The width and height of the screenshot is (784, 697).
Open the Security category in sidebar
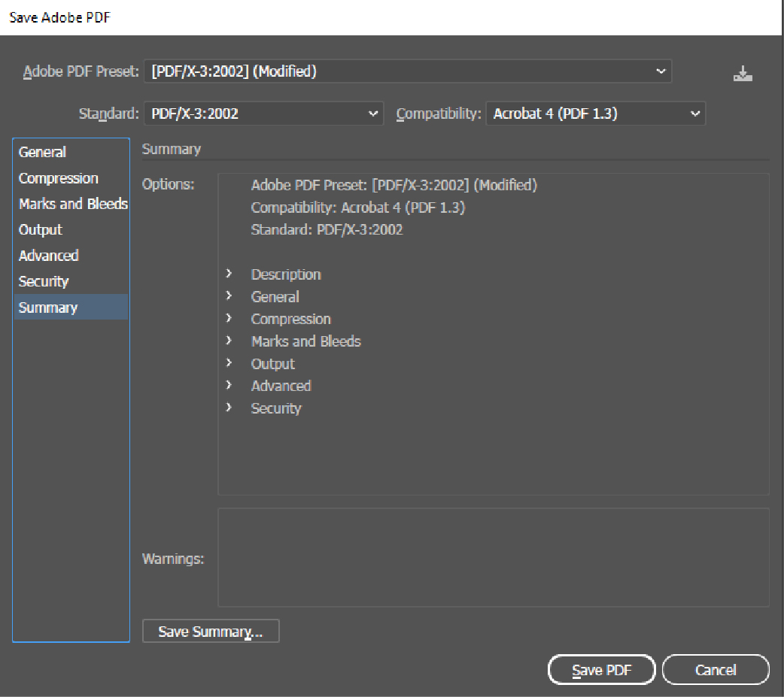pos(43,281)
